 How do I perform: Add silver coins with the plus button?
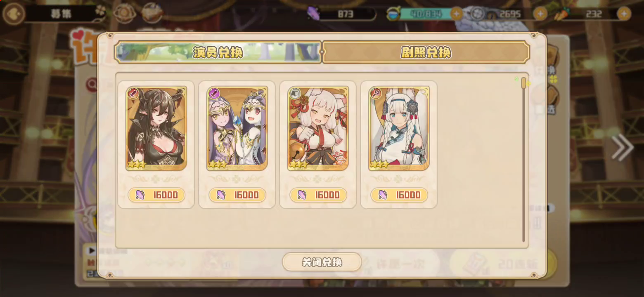[x=540, y=14]
